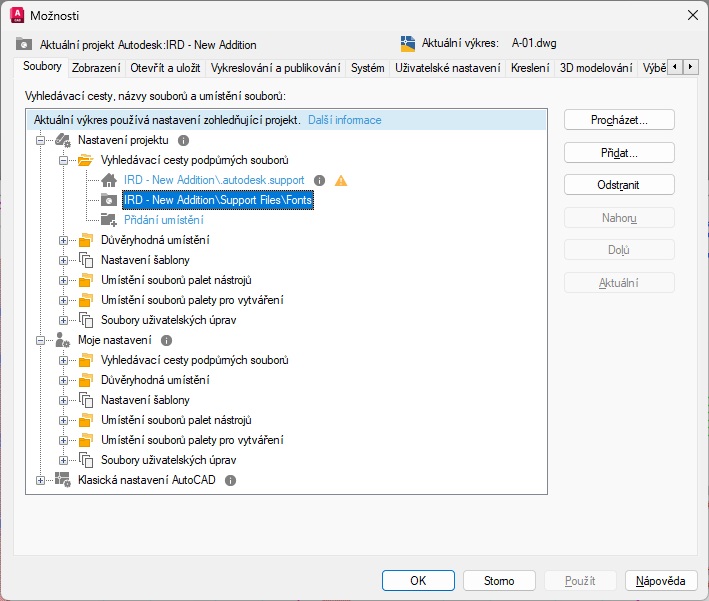Collapse Vyhledávací cesty podpůrných souborů under Nastavení projektu

(64, 160)
